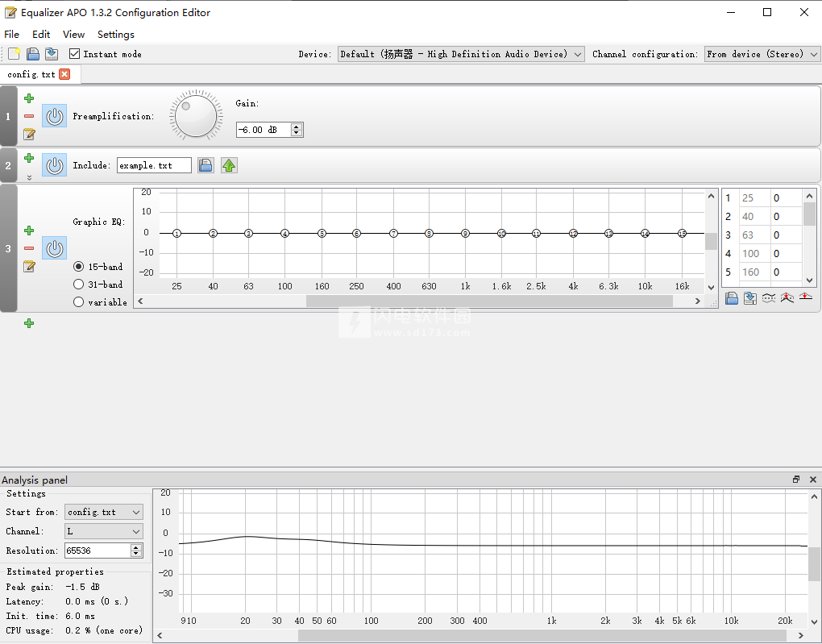
Task: Open the Start from dropdown
Action: (104, 512)
